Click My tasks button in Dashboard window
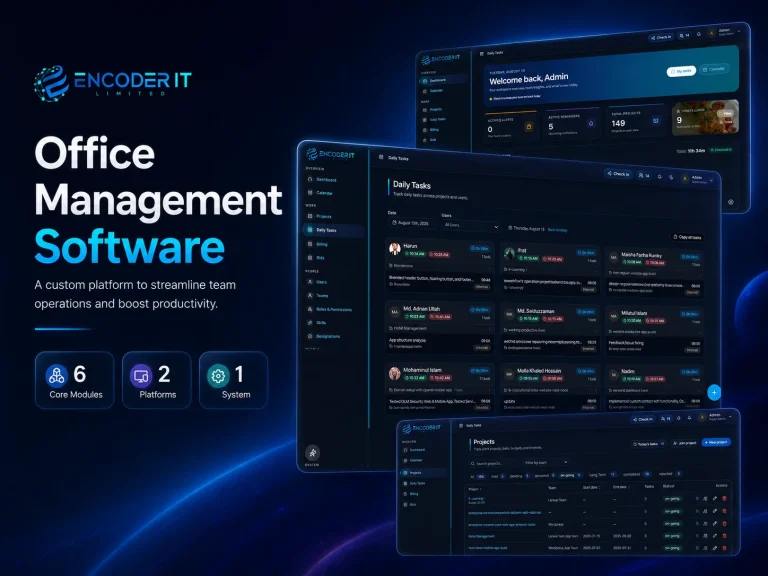 (x=681, y=72)
